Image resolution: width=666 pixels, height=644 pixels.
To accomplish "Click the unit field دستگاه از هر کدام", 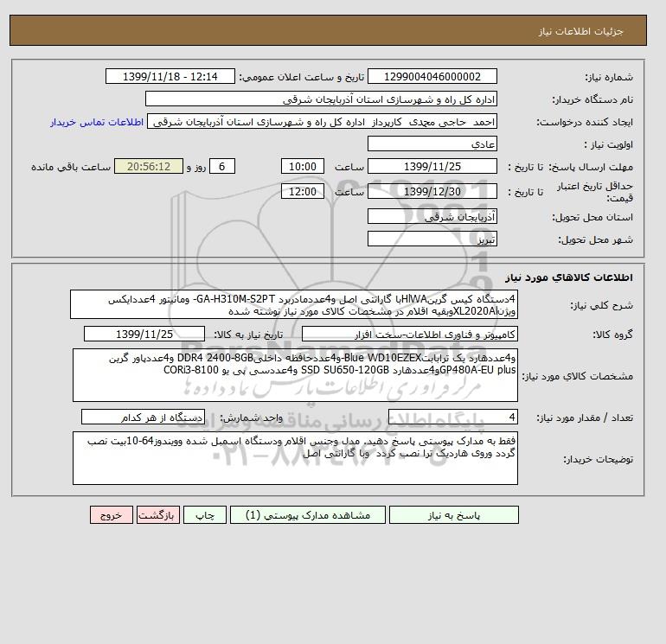I will click(x=143, y=417).
